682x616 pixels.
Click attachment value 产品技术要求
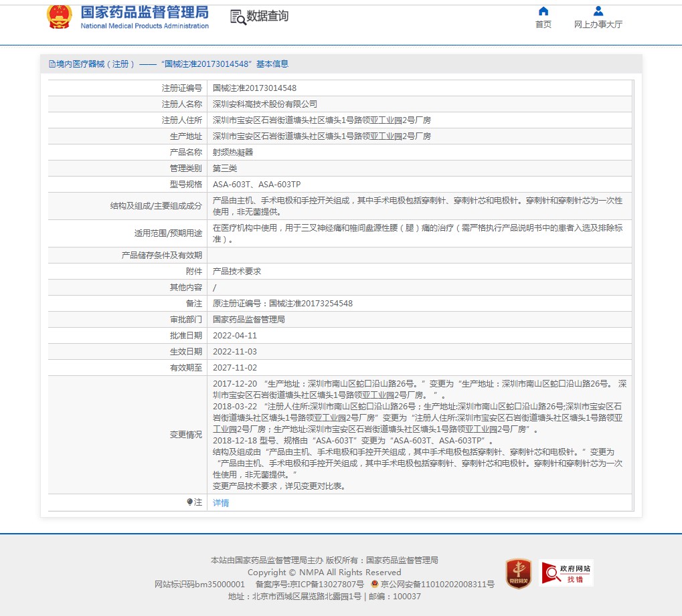237,272
